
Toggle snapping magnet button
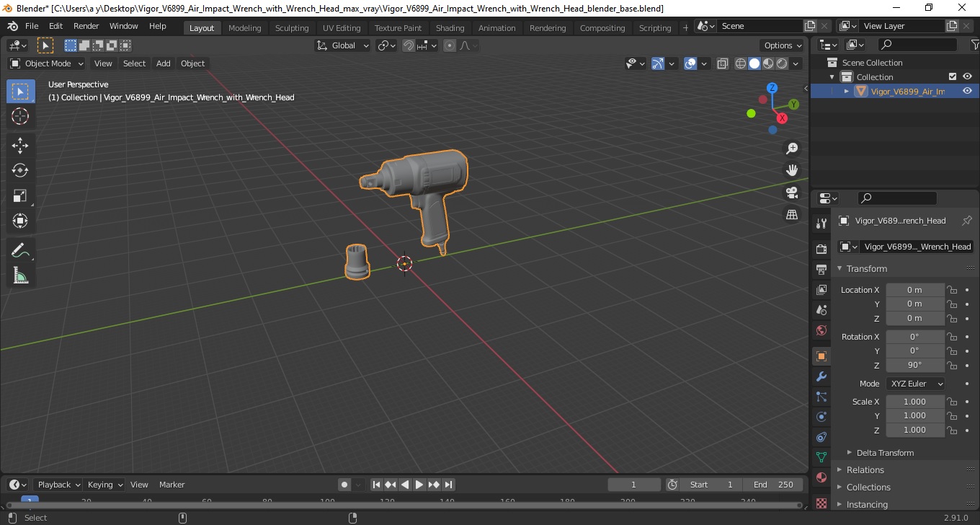tap(409, 45)
